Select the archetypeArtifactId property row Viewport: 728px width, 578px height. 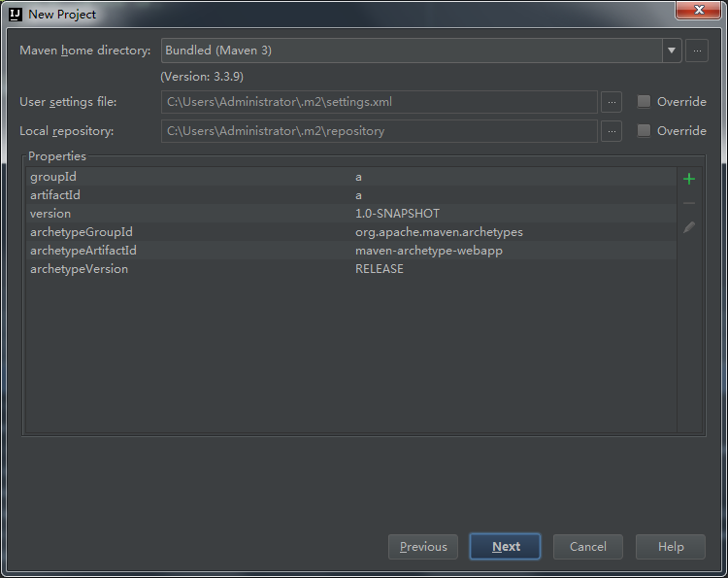[x=351, y=251]
